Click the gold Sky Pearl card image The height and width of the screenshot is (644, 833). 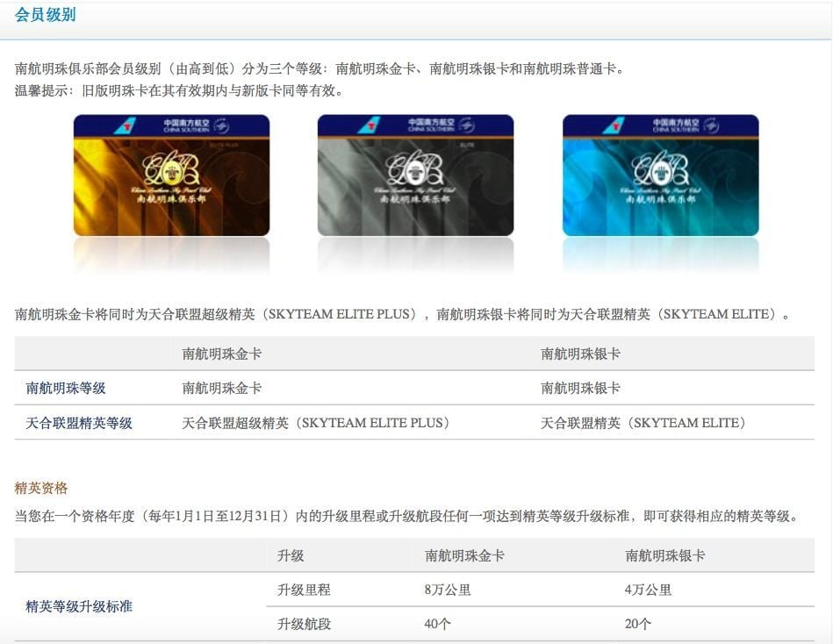pos(171,175)
